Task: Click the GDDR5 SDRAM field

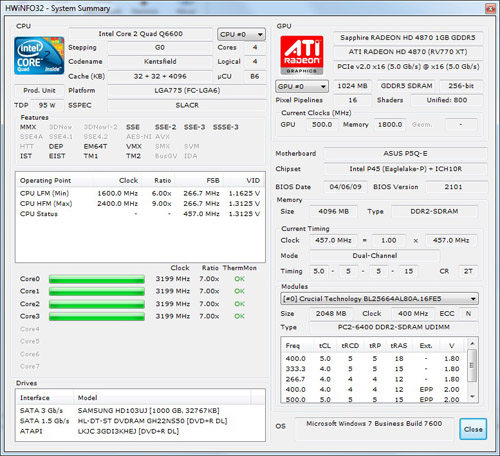Action: (x=406, y=86)
